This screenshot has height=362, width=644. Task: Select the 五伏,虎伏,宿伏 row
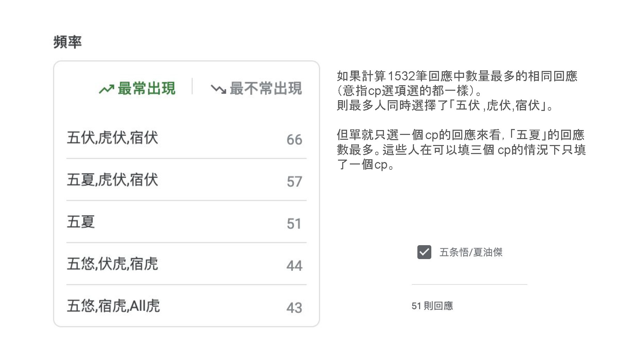click(186, 138)
